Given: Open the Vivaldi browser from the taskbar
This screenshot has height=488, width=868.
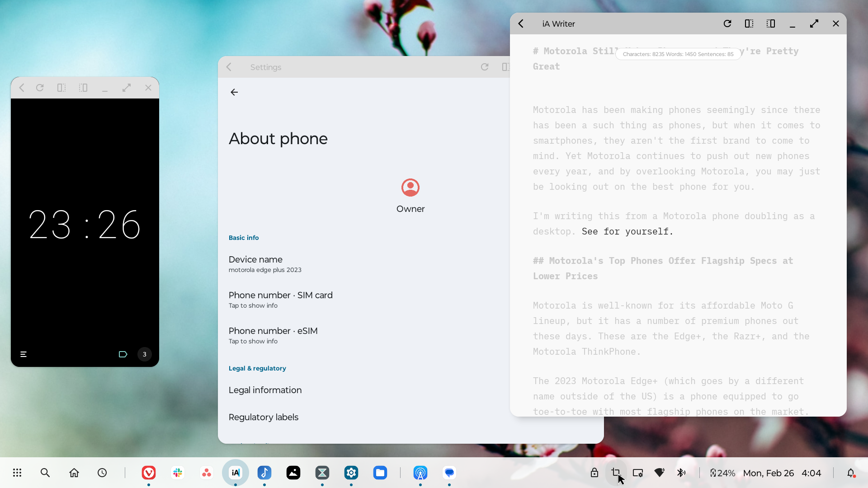Looking at the screenshot, I should (x=149, y=473).
